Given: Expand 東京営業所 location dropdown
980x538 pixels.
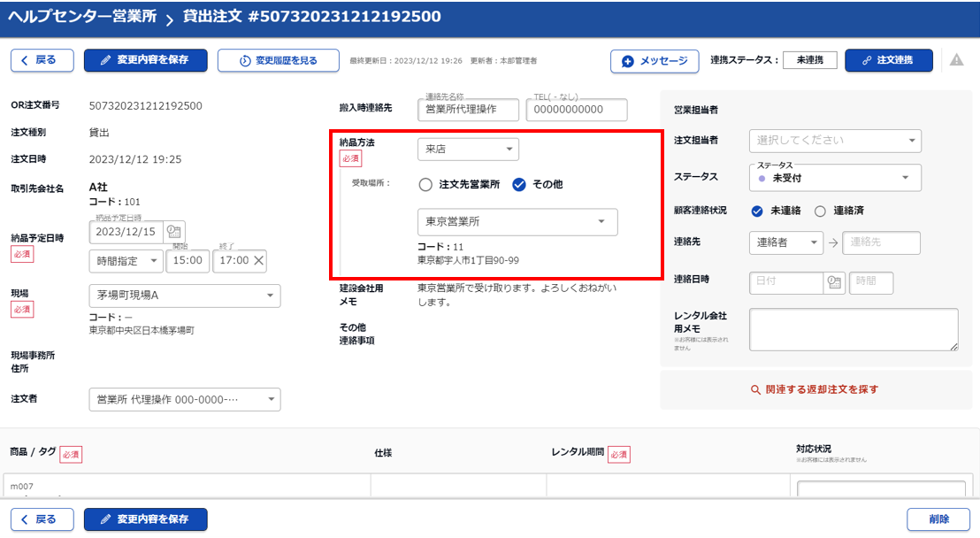Looking at the screenshot, I should [517, 222].
